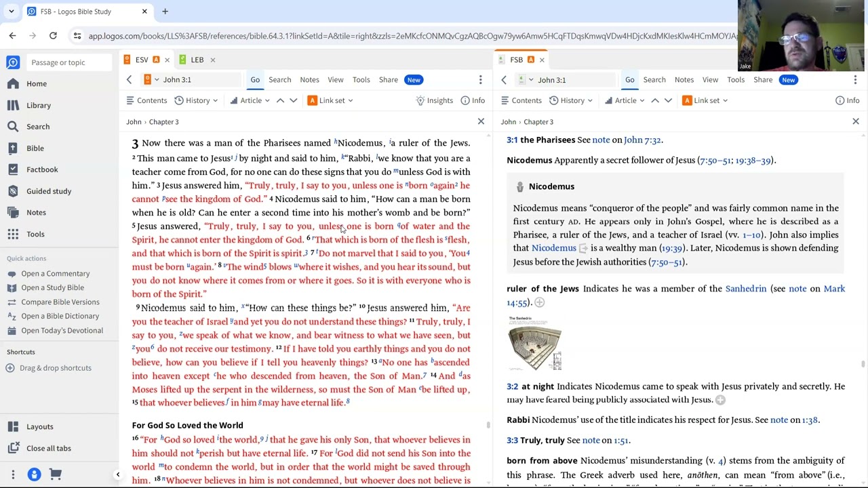
Task: Click Passage or topic search field
Action: pyautogui.click(x=69, y=62)
